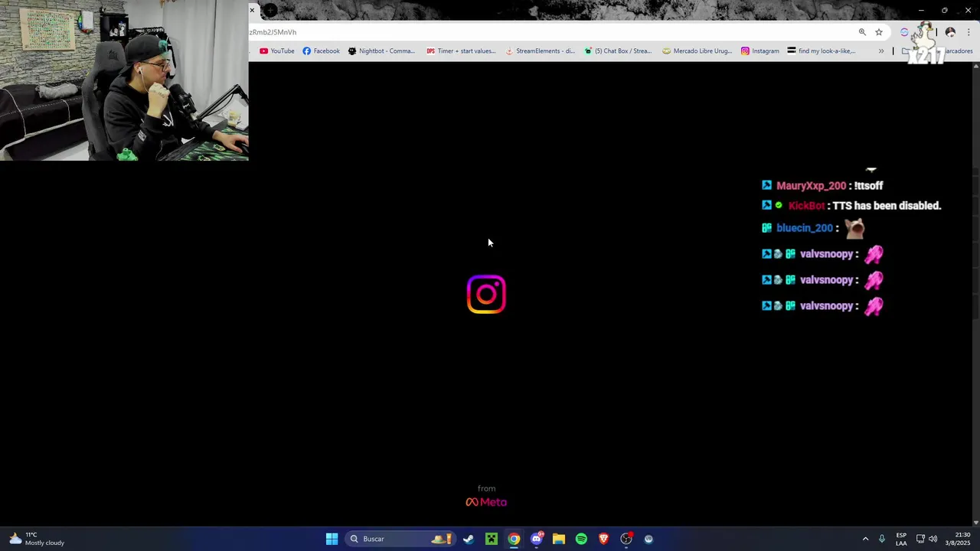Open the volume speaker tray icon
980x551 pixels.
933,539
